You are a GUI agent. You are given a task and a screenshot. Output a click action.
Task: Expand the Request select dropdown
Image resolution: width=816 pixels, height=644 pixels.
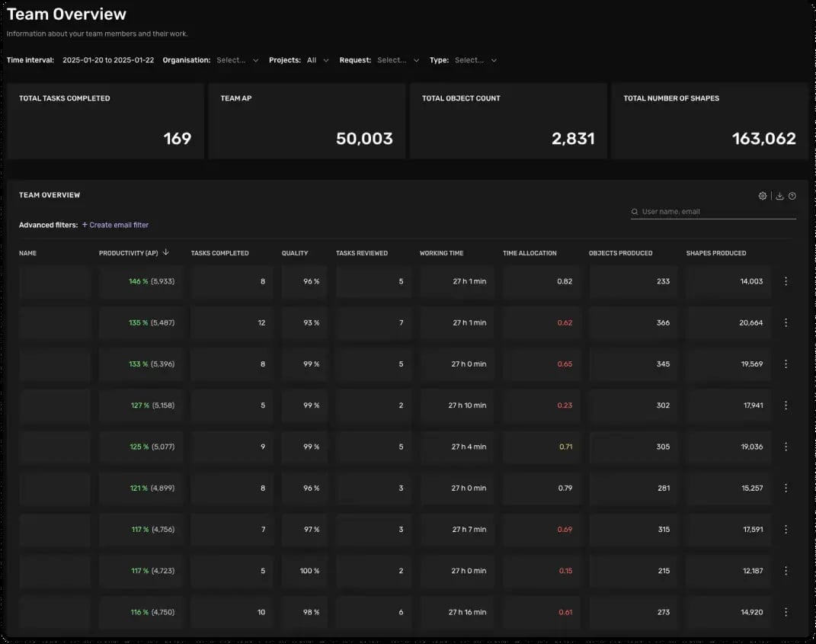click(398, 60)
